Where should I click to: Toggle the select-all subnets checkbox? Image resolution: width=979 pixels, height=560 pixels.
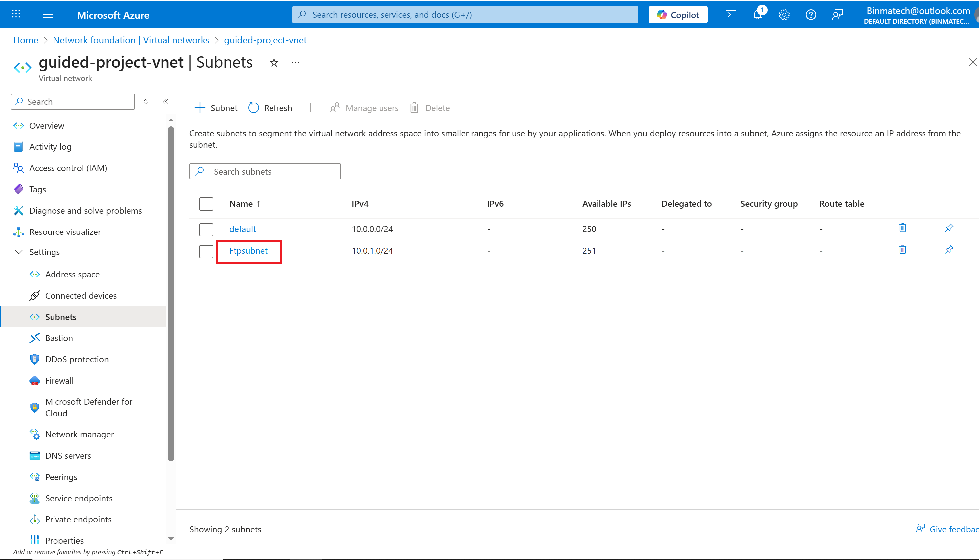click(x=206, y=204)
